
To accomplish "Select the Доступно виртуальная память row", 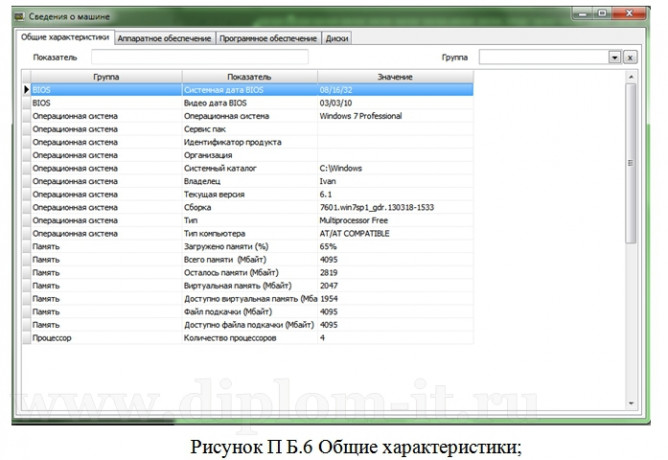I will pos(248,299).
